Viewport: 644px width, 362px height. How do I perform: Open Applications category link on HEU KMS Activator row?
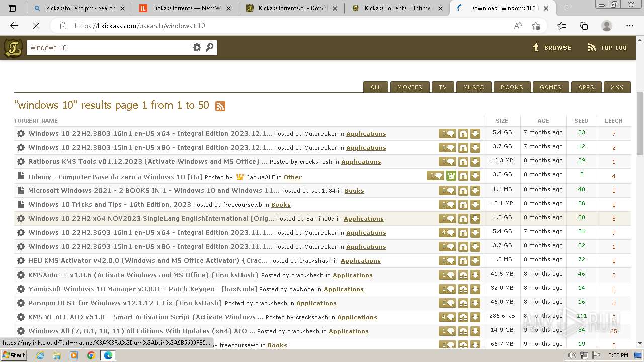361,261
